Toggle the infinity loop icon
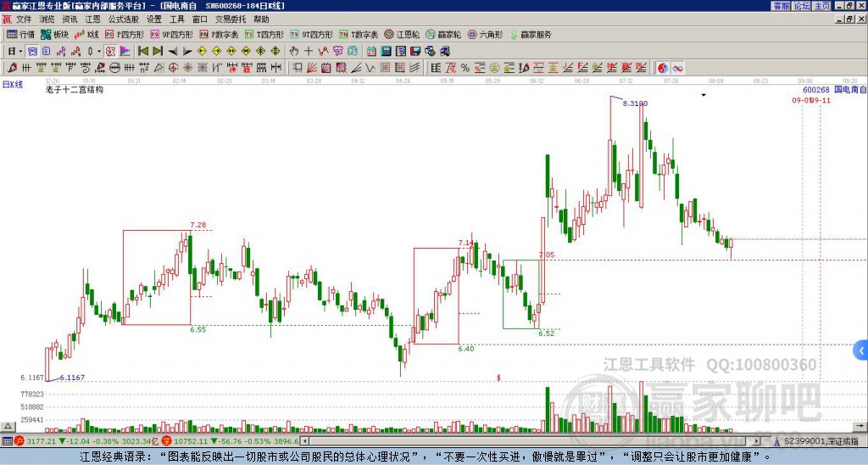The height and width of the screenshot is (465, 868). pyautogui.click(x=677, y=68)
